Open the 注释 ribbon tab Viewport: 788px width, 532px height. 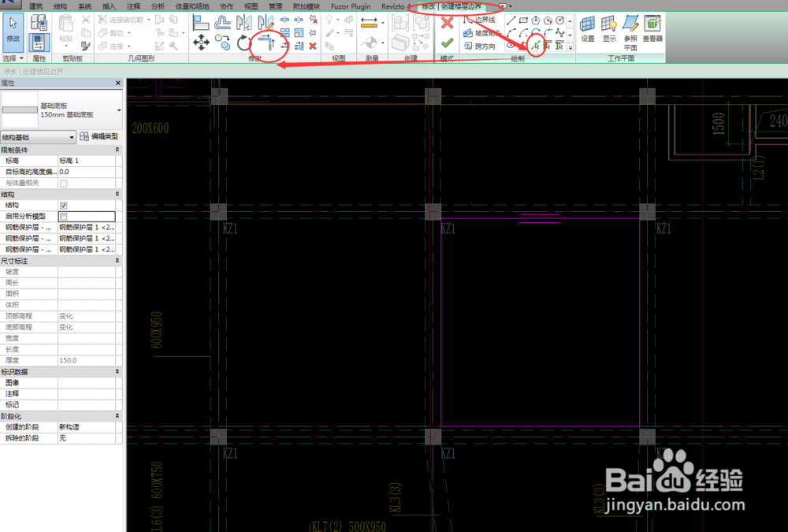coord(134,6)
